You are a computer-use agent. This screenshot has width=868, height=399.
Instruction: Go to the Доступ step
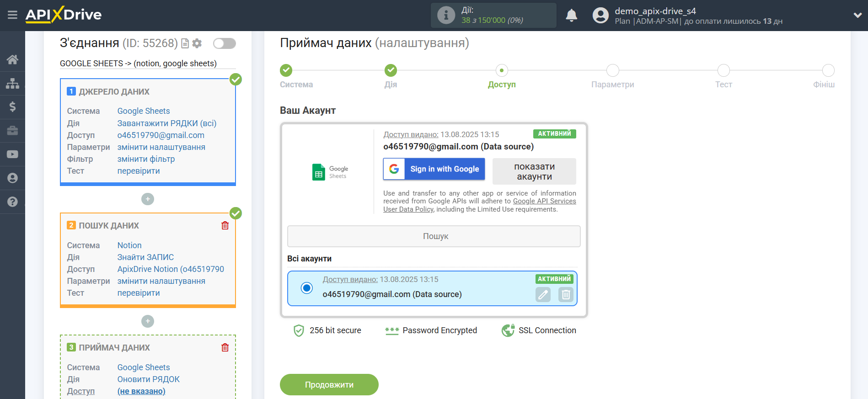(502, 70)
